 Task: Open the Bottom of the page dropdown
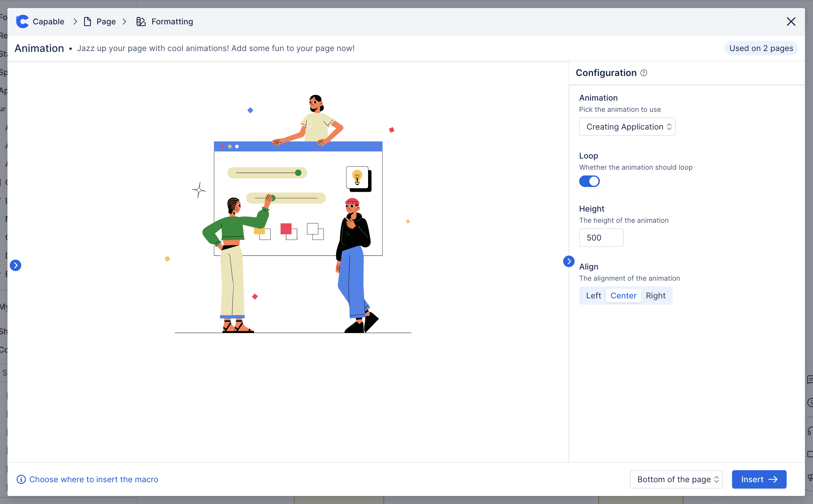pyautogui.click(x=676, y=479)
